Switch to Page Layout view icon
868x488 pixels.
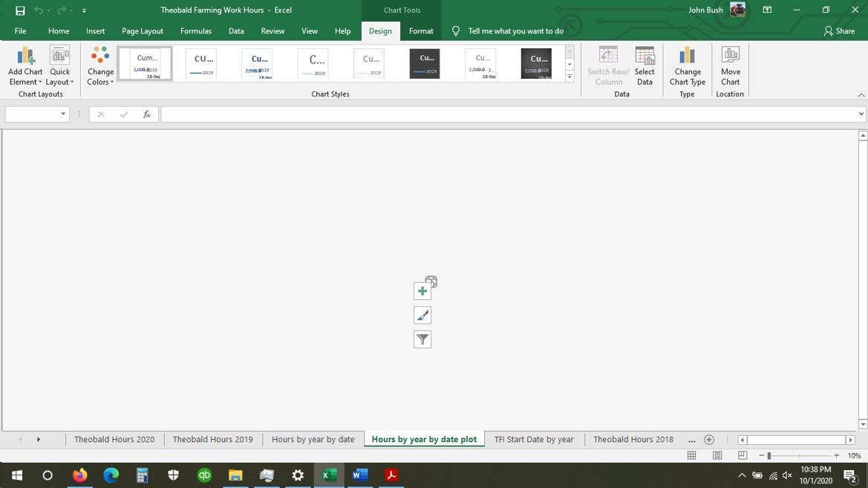tap(717, 455)
